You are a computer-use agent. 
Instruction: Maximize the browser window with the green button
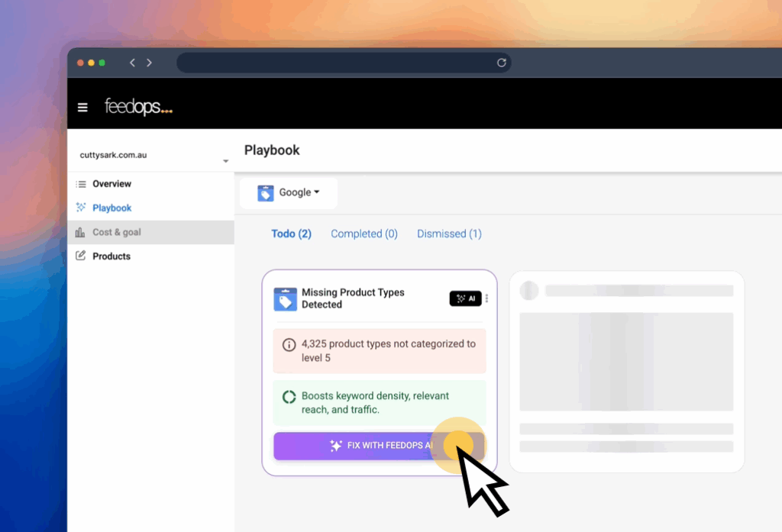click(102, 63)
